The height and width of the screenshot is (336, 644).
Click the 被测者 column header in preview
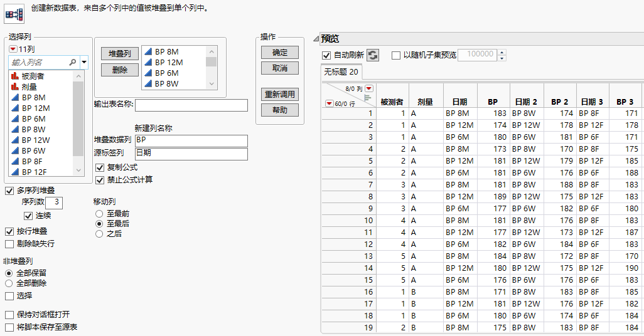coord(392,102)
